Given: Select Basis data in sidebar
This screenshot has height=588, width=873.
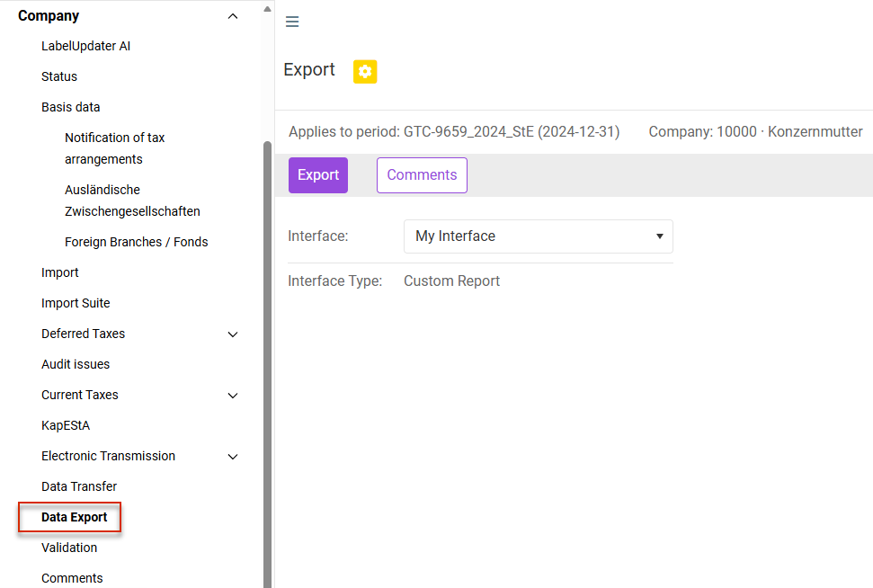Looking at the screenshot, I should (x=71, y=108).
